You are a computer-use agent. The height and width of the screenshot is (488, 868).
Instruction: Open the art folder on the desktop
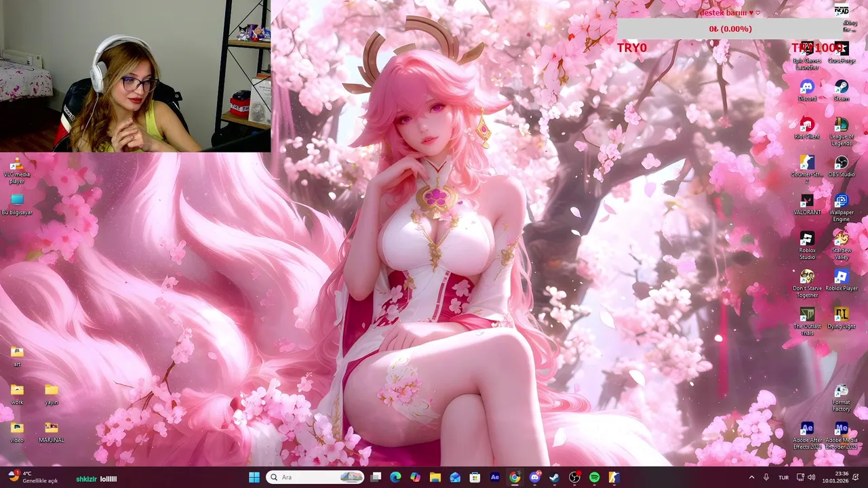(17, 357)
